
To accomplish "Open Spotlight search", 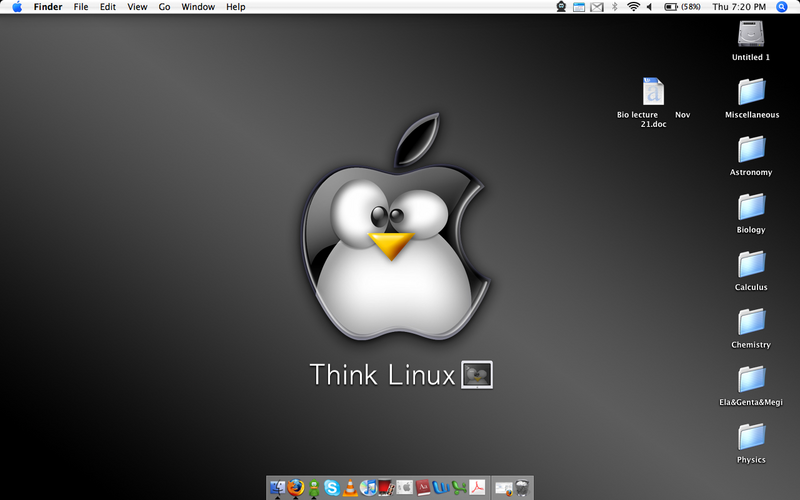I will 782,7.
